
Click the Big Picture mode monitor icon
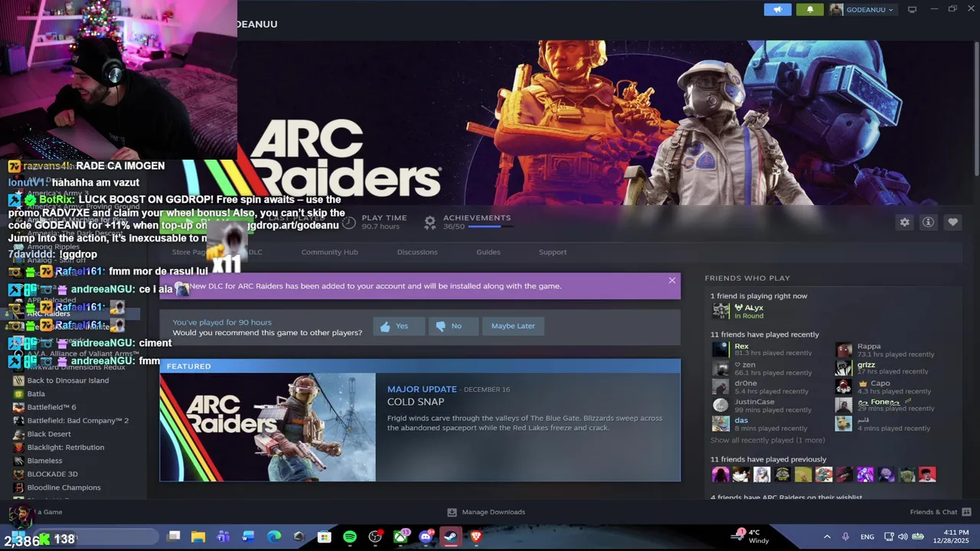(x=912, y=10)
